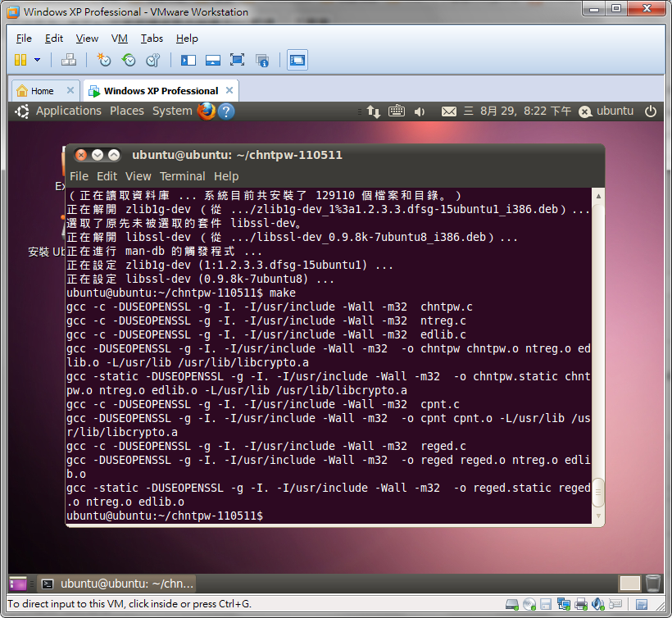
Task: Click the hard disk status icon
Action: (511, 604)
